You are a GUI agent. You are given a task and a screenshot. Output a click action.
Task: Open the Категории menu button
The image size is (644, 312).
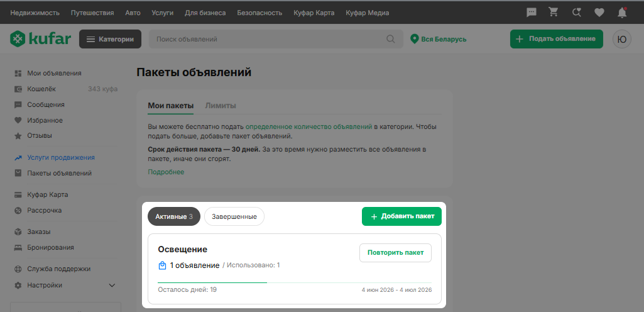point(110,39)
